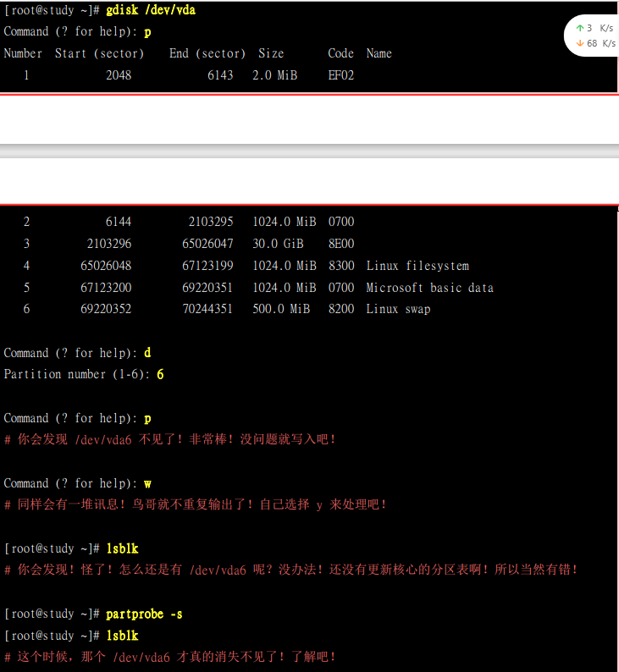Click the first 'lsblk' command
This screenshot has width=619, height=672.
click(x=123, y=548)
